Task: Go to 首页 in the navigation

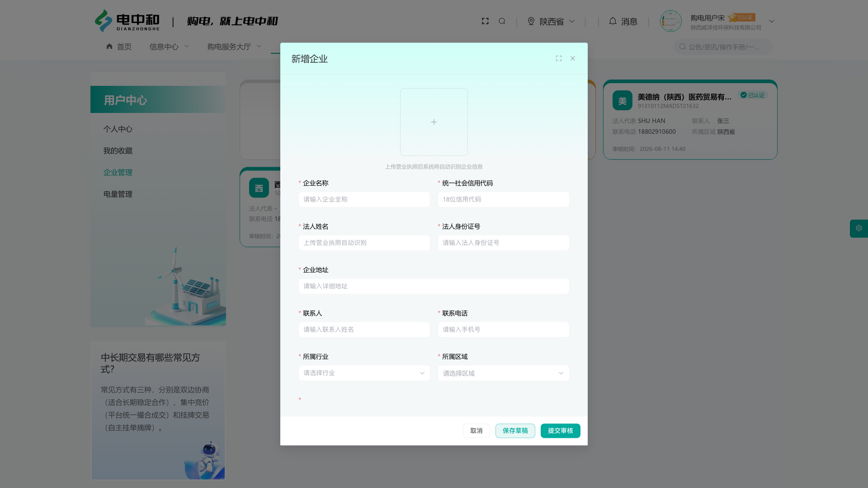Action: click(x=124, y=47)
